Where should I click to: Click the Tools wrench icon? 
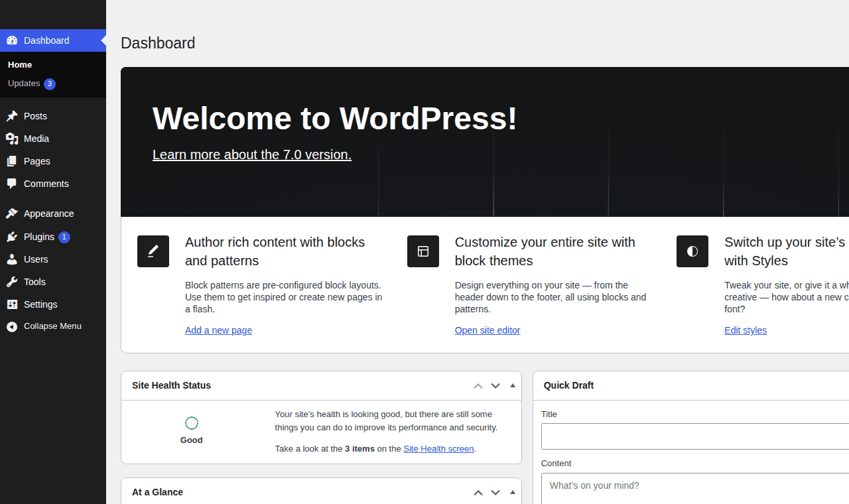click(12, 282)
